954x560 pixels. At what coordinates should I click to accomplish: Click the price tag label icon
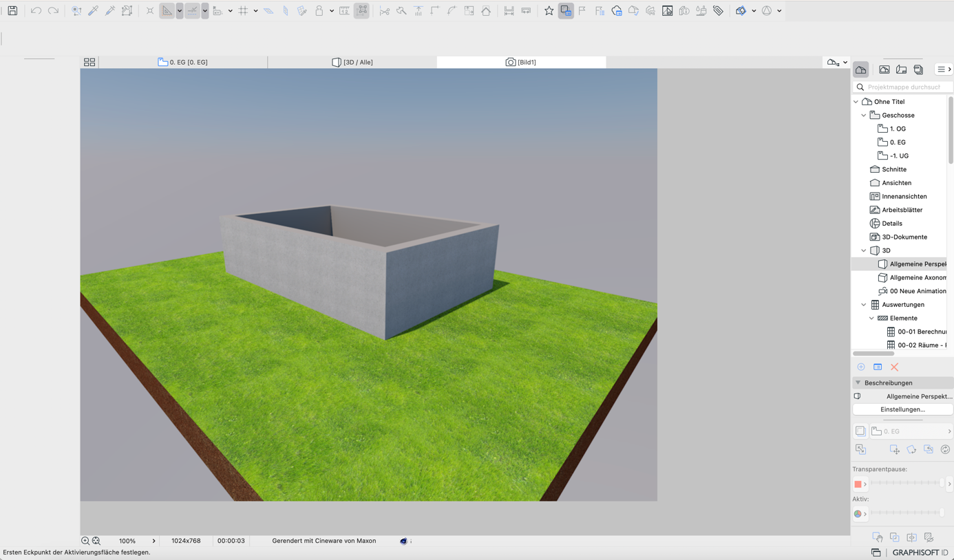pyautogui.click(x=718, y=11)
